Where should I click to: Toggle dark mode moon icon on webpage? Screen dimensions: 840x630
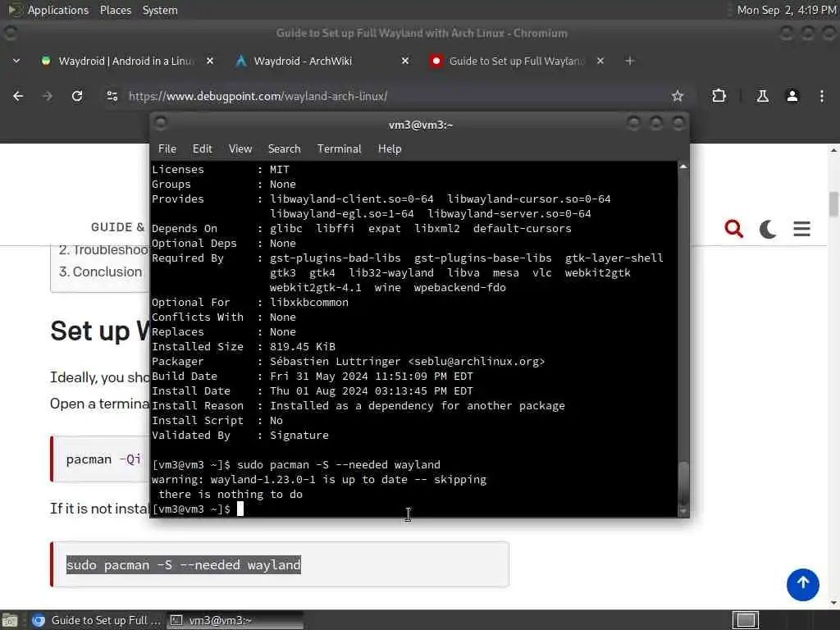point(768,229)
